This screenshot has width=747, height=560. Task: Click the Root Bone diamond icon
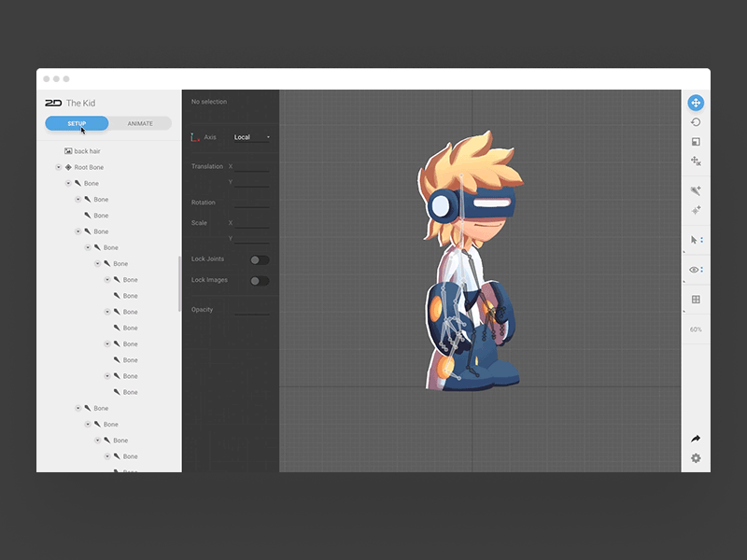(68, 167)
